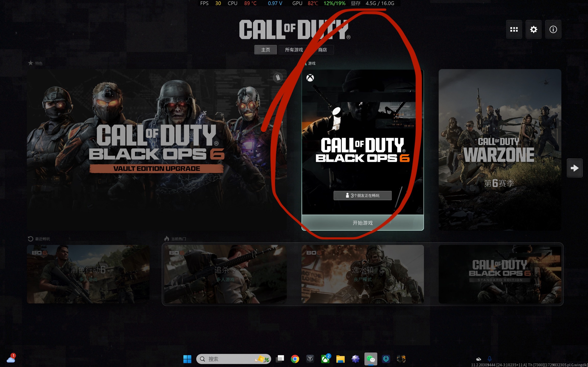Viewport: 588px width, 367px height.
Task: Open the Armoury Crate taskbar icon
Action: [x=310, y=359]
